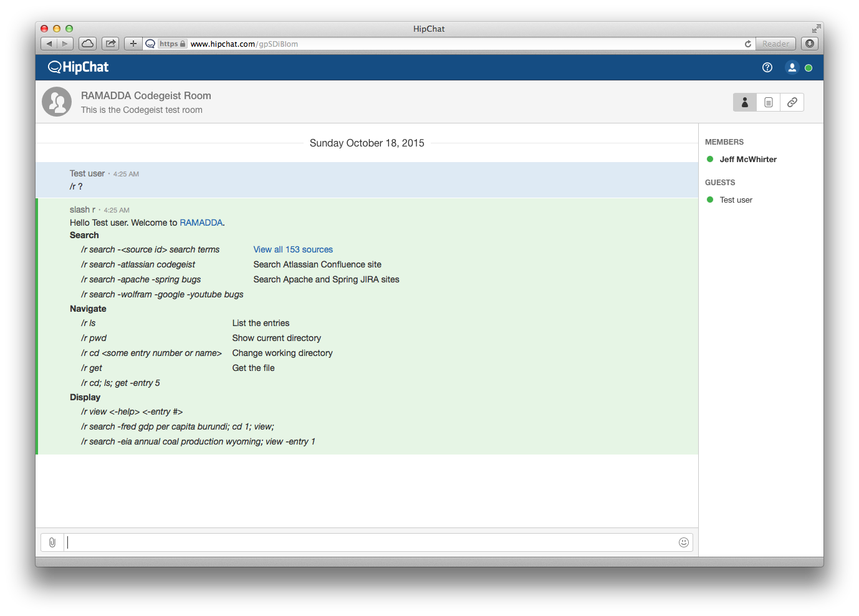Enter full screen with the expand arrows icon
Viewport: 859px width, 616px height.
tap(816, 29)
